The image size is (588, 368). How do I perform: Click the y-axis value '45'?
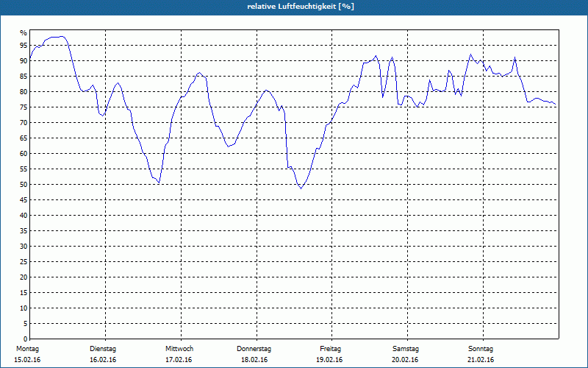[x=24, y=199]
